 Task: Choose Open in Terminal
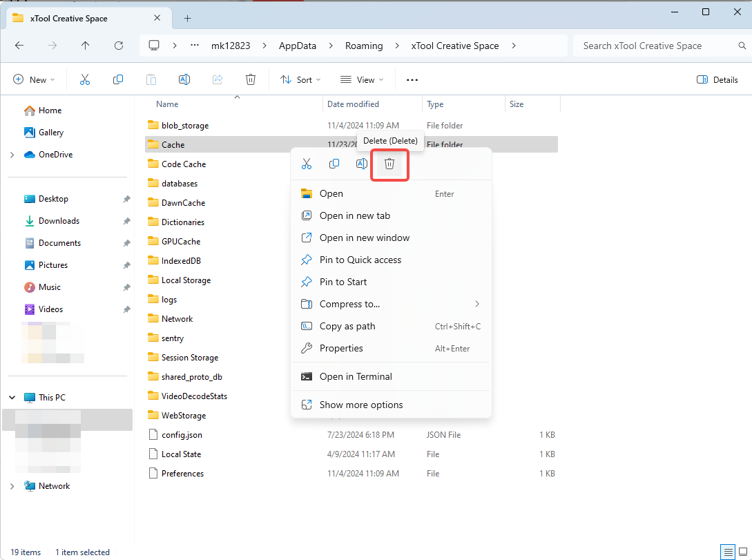pos(392,376)
